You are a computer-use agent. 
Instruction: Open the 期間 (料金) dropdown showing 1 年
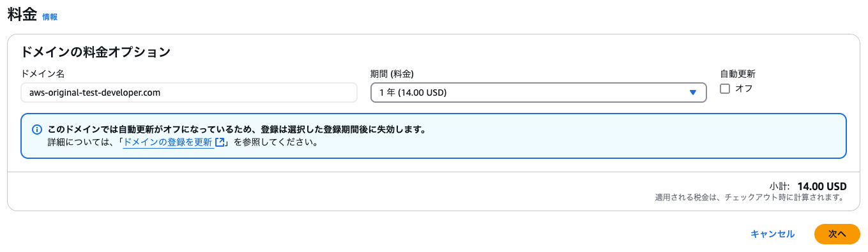(538, 93)
